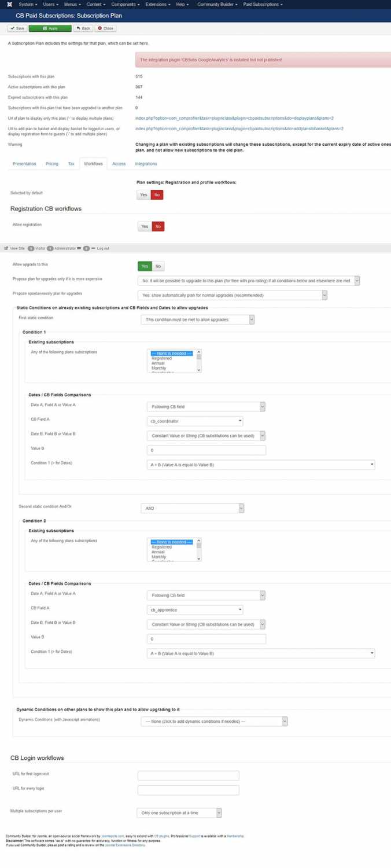391x868 pixels.
Task: Click Condition 2 Value B input field
Action: 206,639
